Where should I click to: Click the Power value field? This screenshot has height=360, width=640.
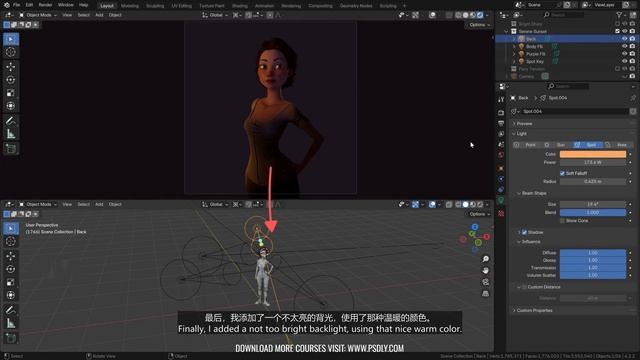[x=593, y=162]
